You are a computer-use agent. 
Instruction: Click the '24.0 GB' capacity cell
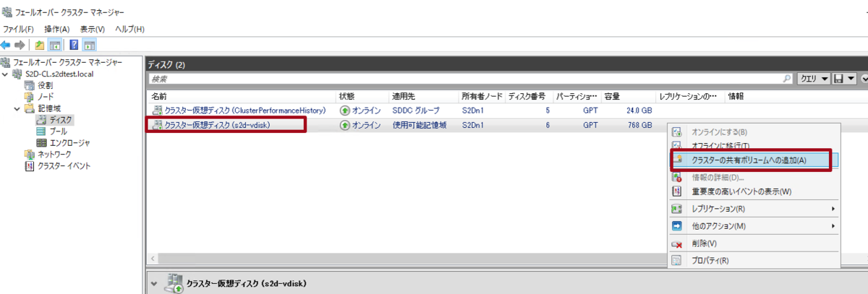(639, 111)
